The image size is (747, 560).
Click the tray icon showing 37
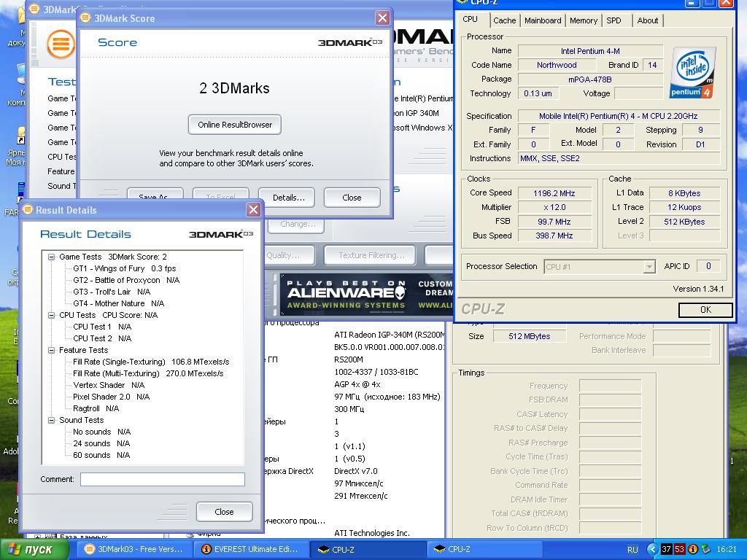[666, 549]
